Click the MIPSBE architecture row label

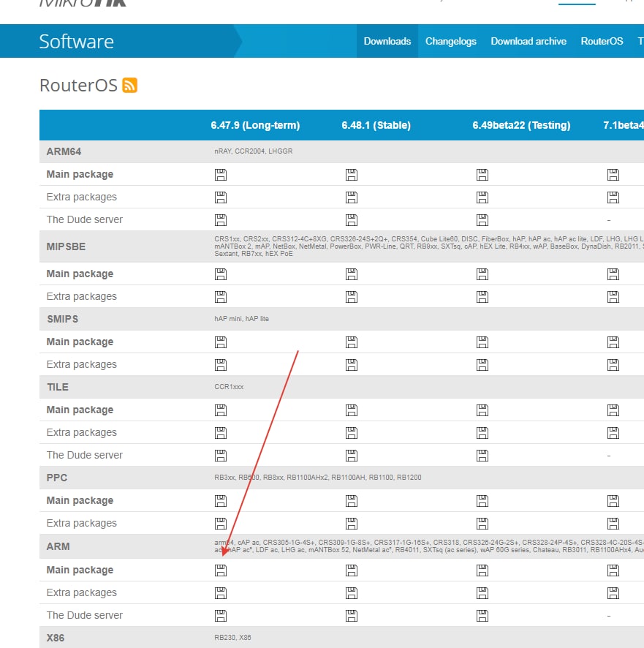66,246
